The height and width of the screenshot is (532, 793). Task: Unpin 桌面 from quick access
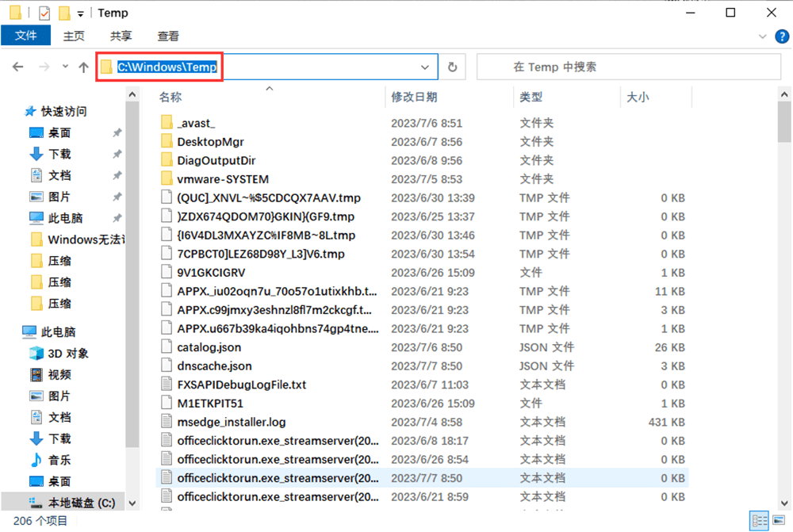117,132
